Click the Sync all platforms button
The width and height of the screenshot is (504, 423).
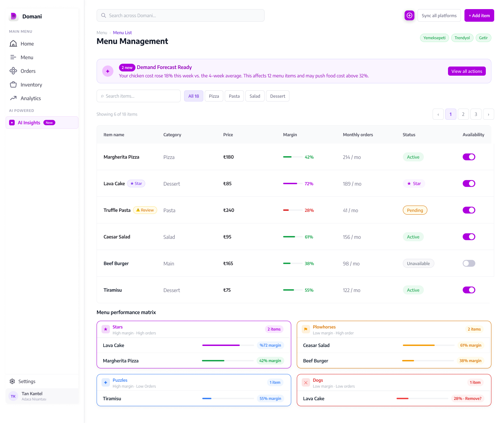pyautogui.click(x=439, y=15)
